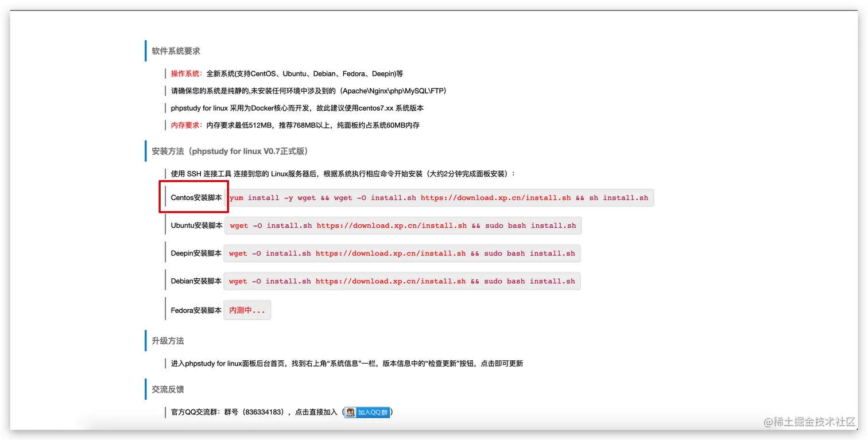Screen dimensions: 868x440
Task: Click the Fedora安装脚本 label
Action: (196, 310)
